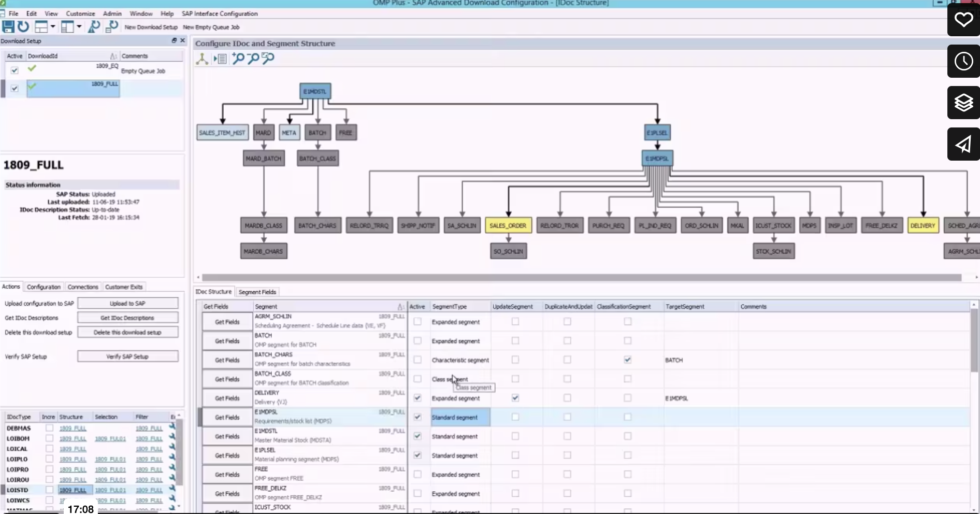Image resolution: width=980 pixels, height=514 pixels.
Task: Select the DELIVERY node in the diagram
Action: point(923,225)
